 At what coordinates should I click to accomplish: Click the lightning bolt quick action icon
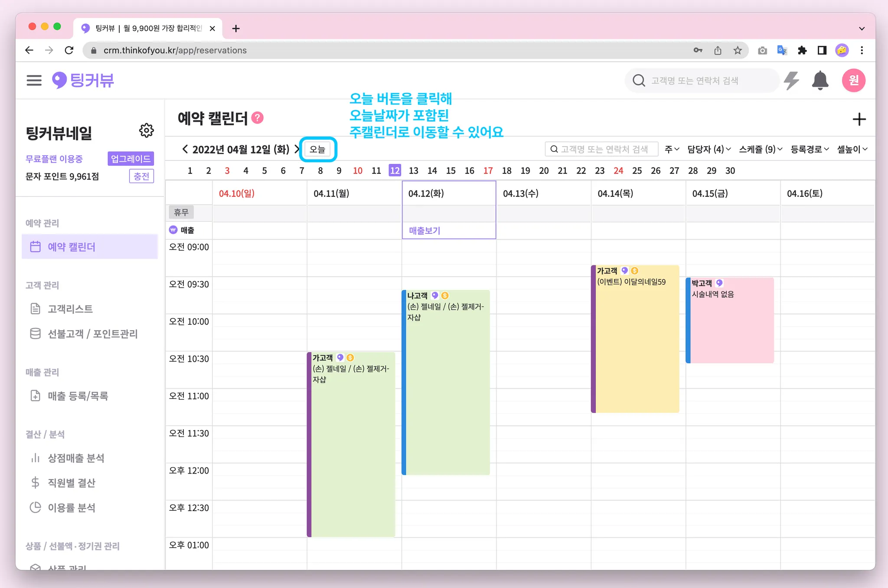coord(792,81)
